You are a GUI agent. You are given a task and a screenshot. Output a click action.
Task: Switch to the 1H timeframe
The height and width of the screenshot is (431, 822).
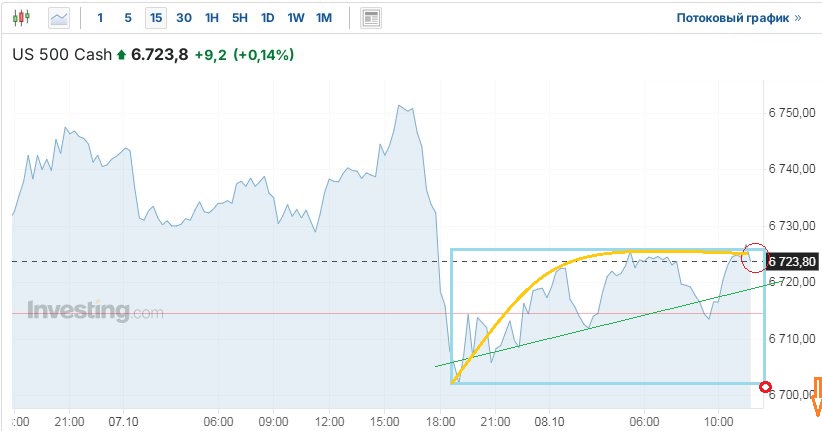(x=212, y=18)
